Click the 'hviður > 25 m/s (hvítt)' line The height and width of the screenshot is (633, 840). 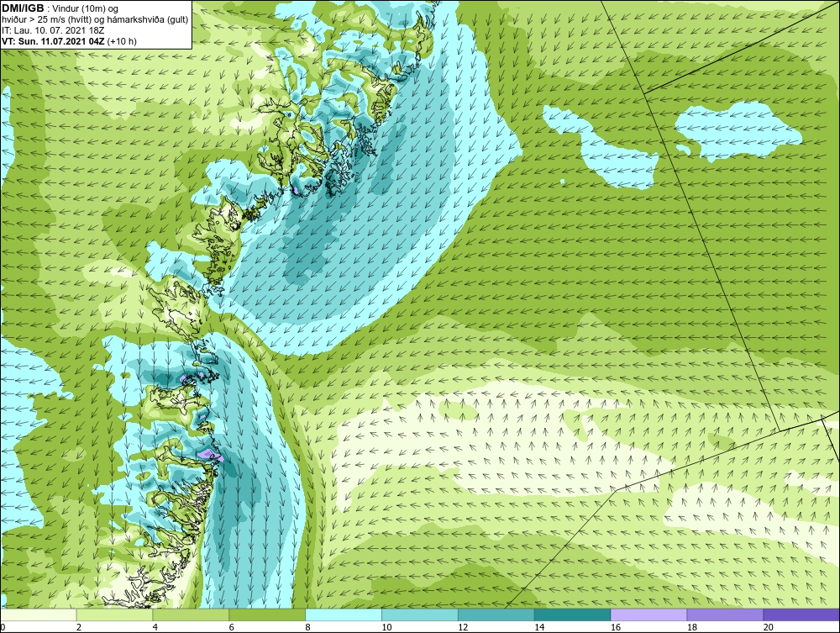click(46, 20)
